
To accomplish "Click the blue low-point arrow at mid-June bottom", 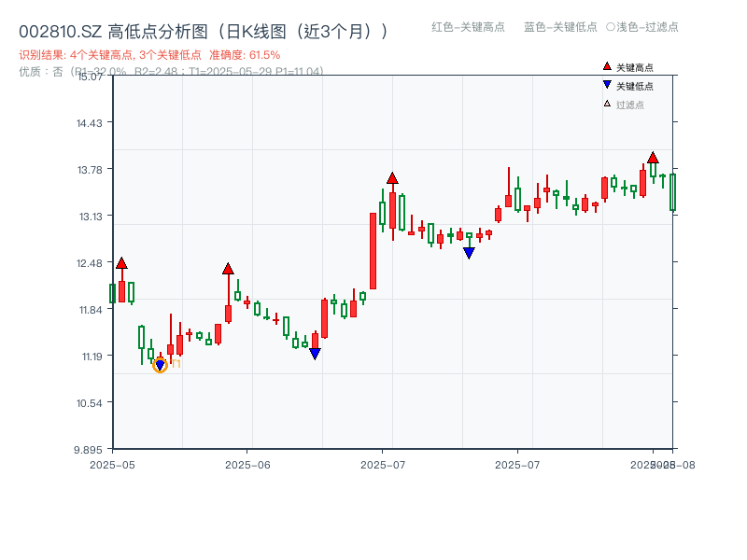I will coord(316,353).
